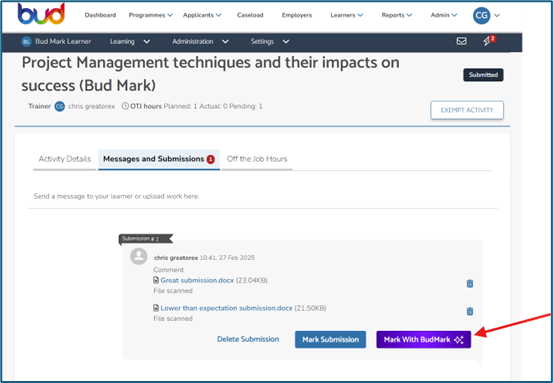Screen dimensions: 553x383
Task: Delete Lower than expectation submission file via trash icon
Action: (x=470, y=311)
